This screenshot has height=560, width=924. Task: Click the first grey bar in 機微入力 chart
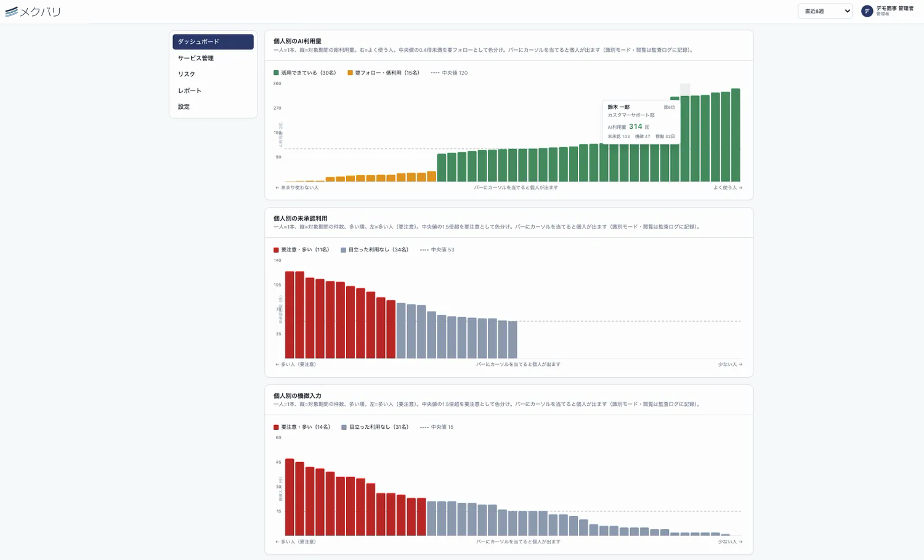pyautogui.click(x=432, y=519)
